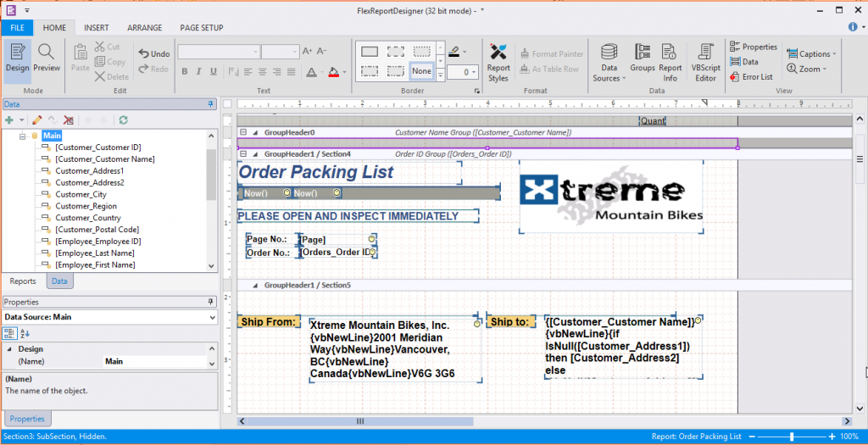868x445 pixels.
Task: Open the FILE menu
Action: 17,28
